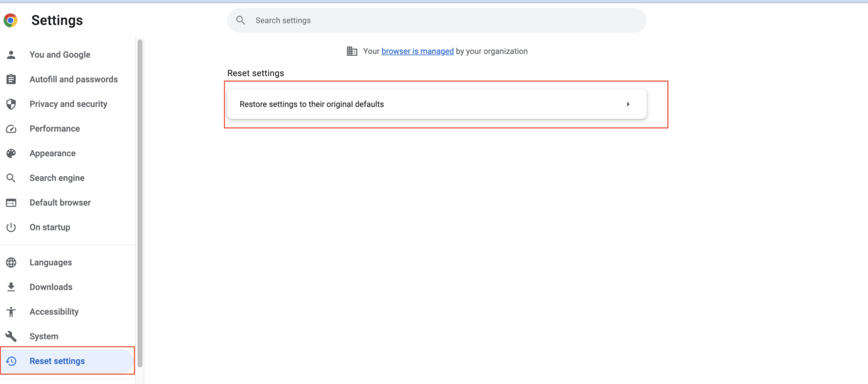Click the sidebar vertical scrollbar
Image resolution: width=868 pixels, height=384 pixels.
140,203
